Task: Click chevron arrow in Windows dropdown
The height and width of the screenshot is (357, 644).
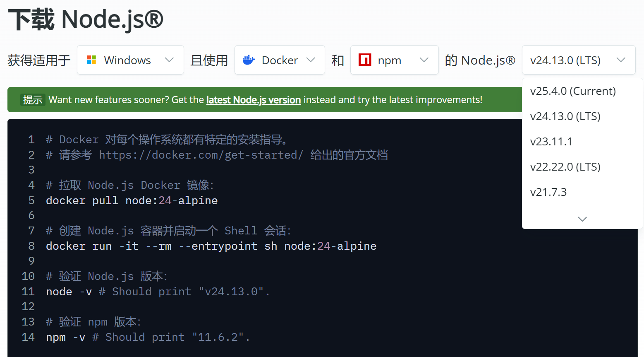Action: point(169,60)
